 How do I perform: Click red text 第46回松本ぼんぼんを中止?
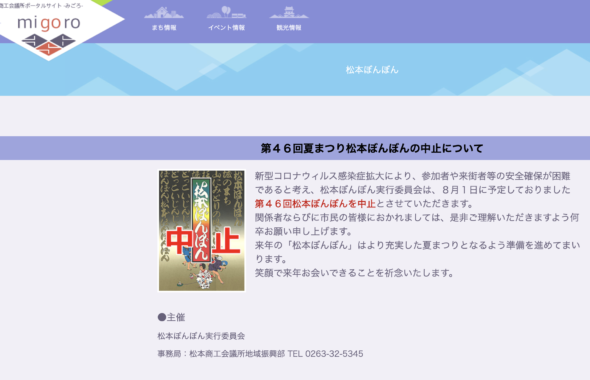coord(315,204)
